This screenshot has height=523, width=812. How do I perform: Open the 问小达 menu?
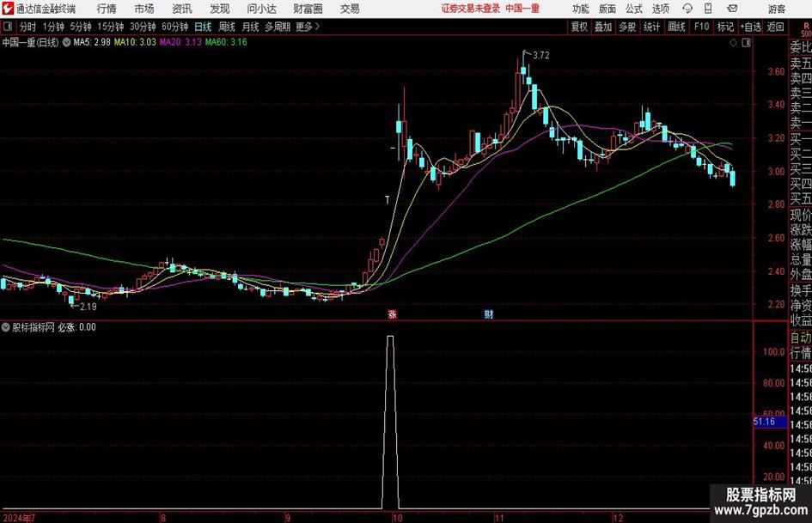pos(261,9)
